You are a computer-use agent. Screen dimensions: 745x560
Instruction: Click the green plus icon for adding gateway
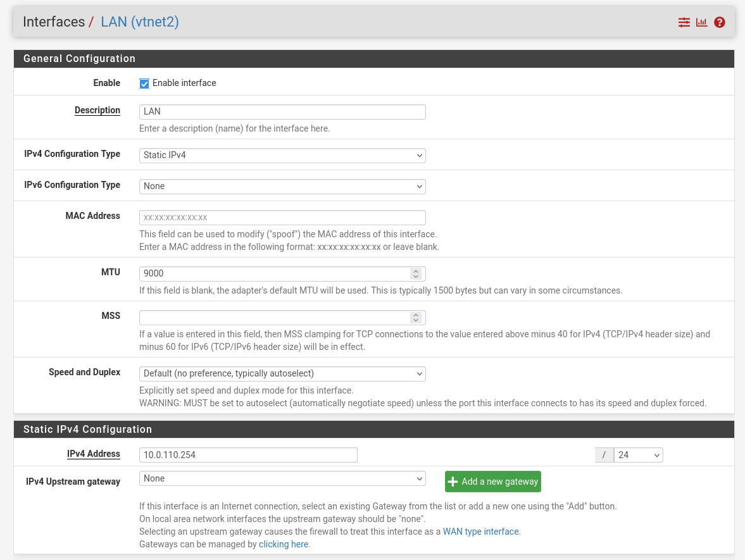tap(453, 482)
